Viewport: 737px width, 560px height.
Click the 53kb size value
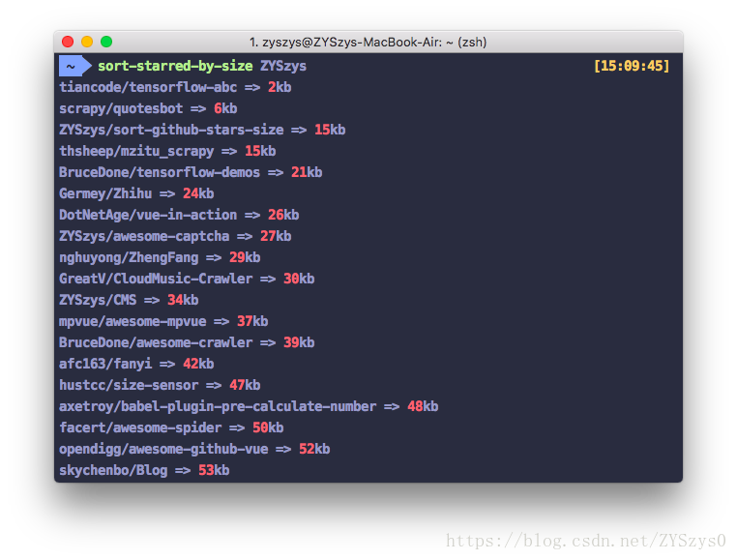(x=214, y=470)
